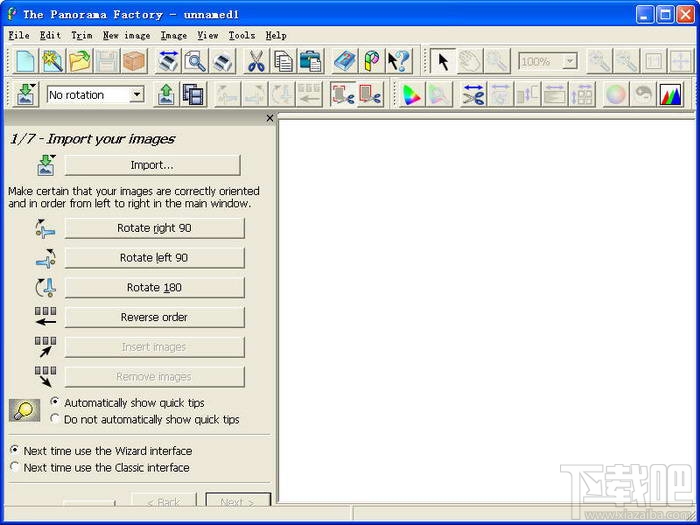Click the export image green up-arrow icon
This screenshot has width=700, height=525.
tap(166, 94)
